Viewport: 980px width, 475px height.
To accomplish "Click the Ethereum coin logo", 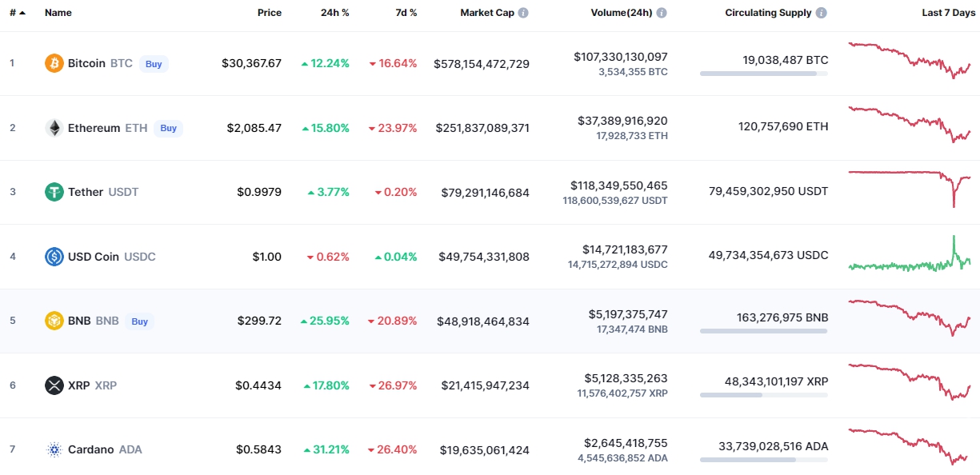I will click(x=54, y=128).
